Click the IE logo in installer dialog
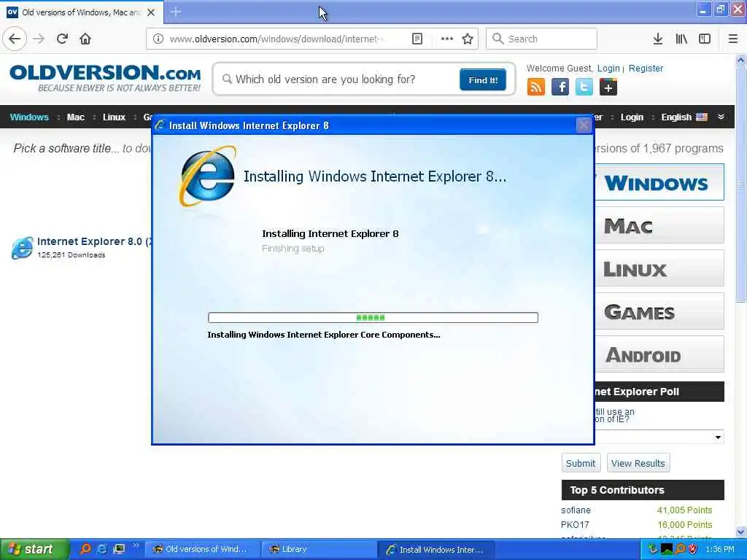Image resolution: width=747 pixels, height=560 pixels. coord(208,176)
